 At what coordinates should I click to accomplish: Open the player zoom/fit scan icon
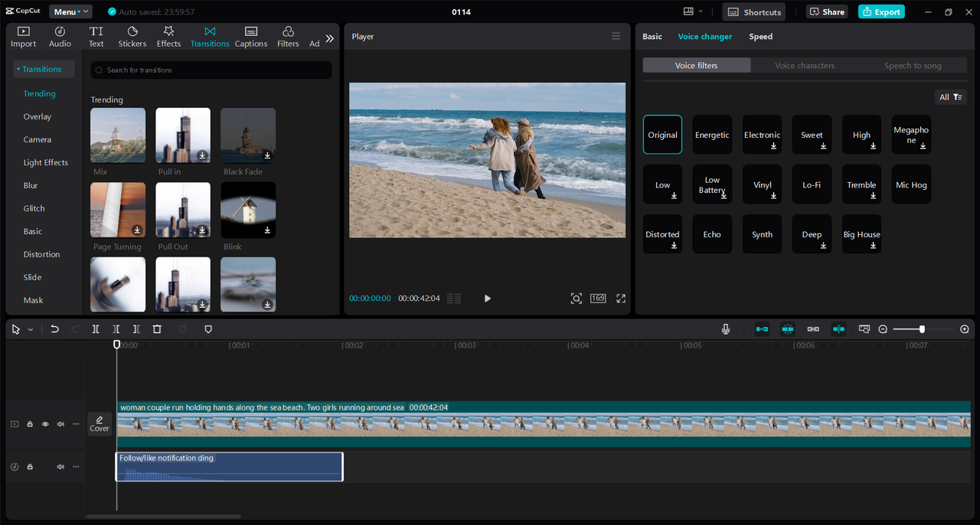(x=577, y=298)
